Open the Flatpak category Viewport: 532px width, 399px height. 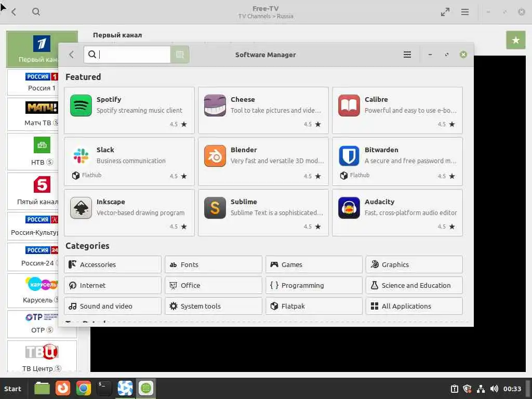314,306
